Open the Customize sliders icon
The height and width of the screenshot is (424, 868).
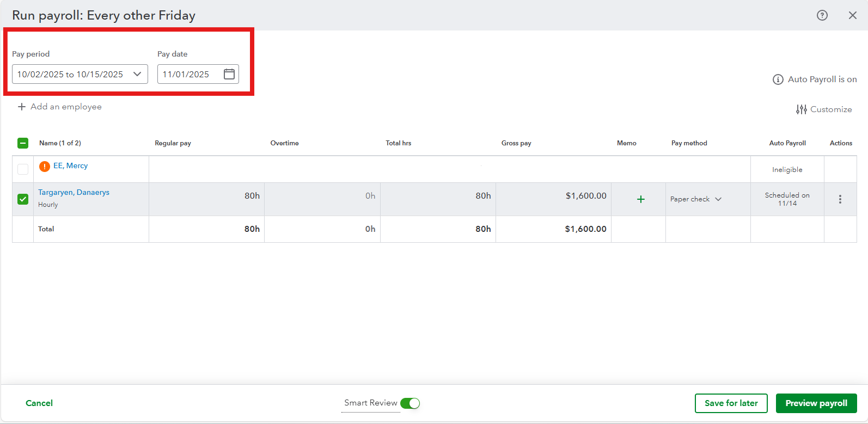click(801, 109)
